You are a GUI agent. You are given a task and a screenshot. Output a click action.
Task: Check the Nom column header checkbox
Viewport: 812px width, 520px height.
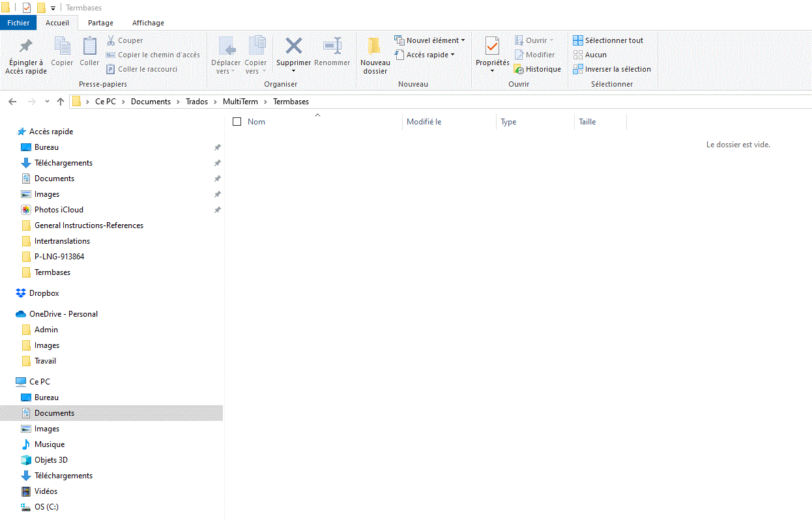(237, 121)
